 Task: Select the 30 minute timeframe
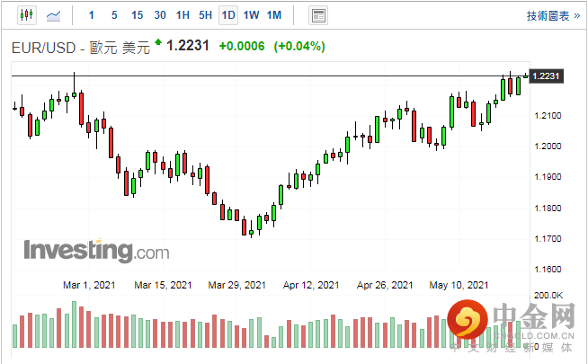[x=160, y=15]
